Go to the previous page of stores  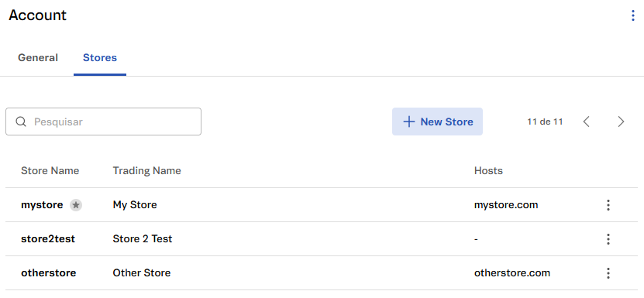pyautogui.click(x=587, y=122)
